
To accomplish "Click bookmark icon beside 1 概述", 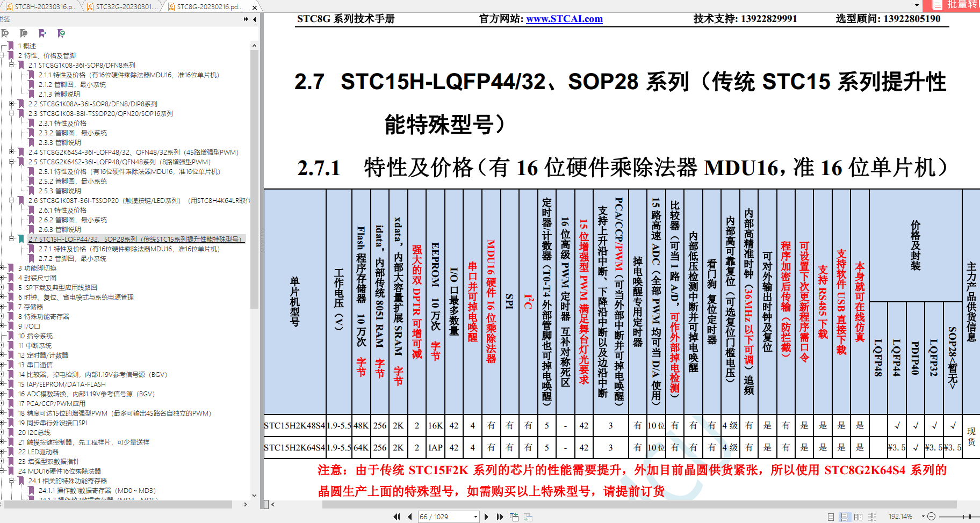I will tap(11, 46).
